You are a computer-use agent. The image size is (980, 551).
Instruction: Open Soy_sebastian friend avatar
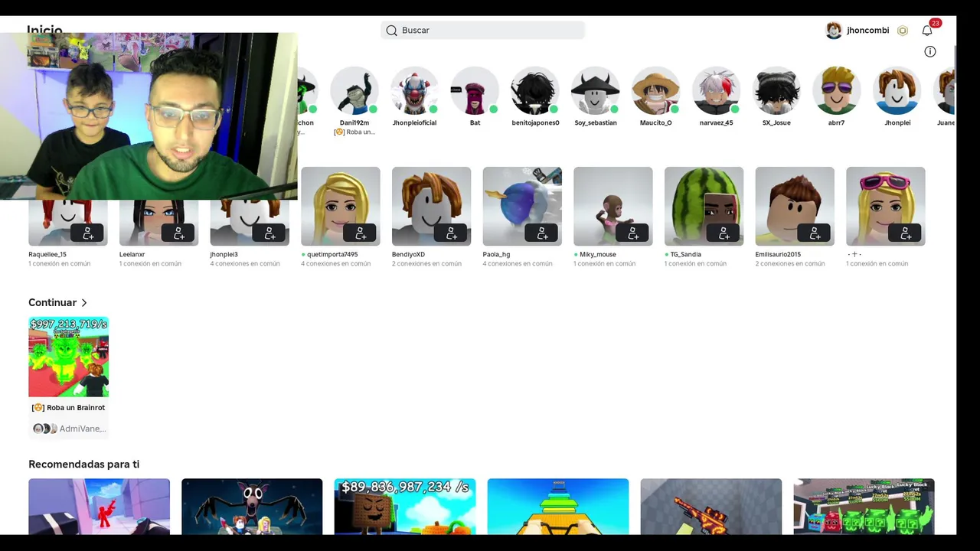tap(596, 90)
